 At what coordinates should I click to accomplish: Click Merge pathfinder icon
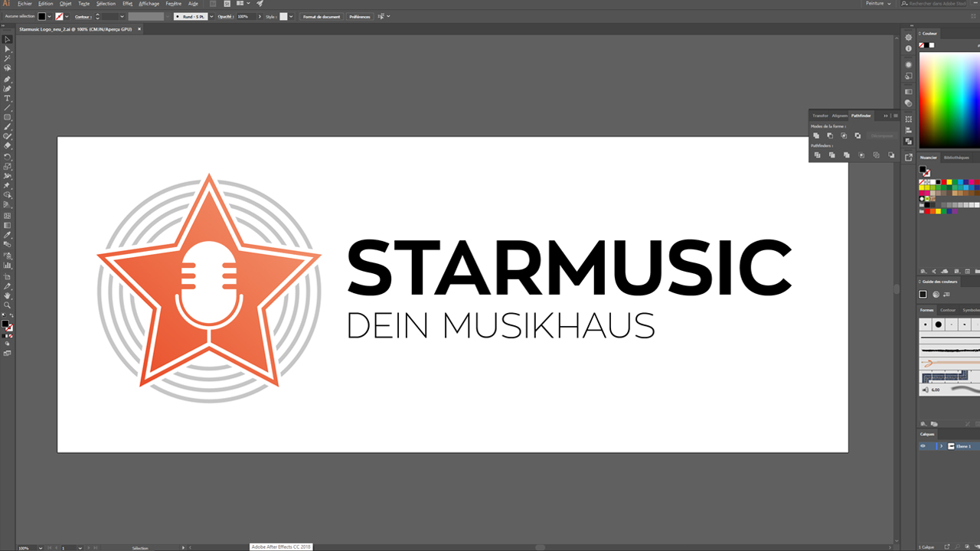pyautogui.click(x=847, y=155)
